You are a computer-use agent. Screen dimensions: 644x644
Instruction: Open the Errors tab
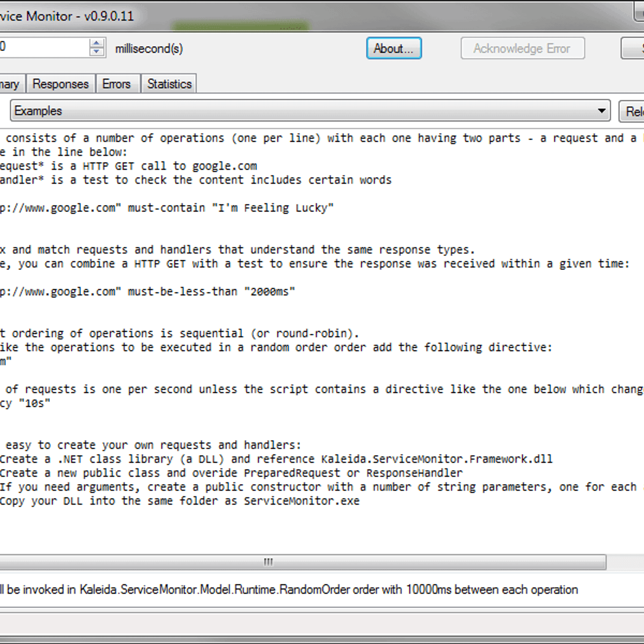[116, 84]
